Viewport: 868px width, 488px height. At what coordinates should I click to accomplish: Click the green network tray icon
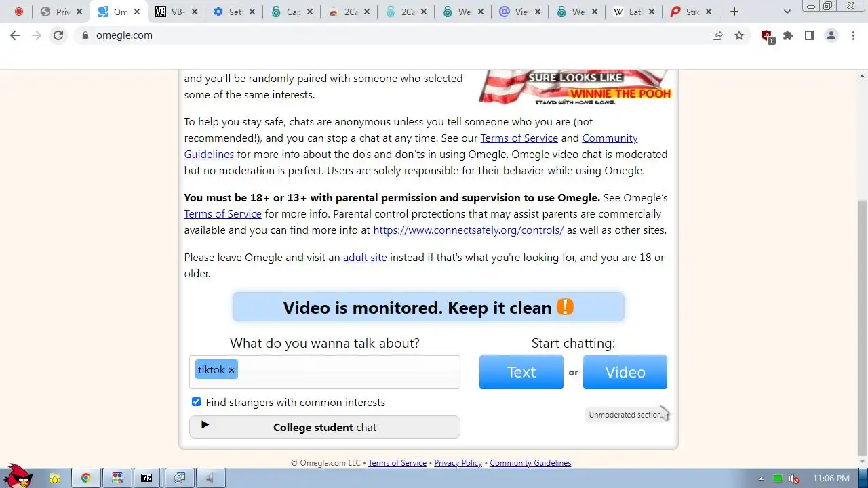click(x=778, y=479)
